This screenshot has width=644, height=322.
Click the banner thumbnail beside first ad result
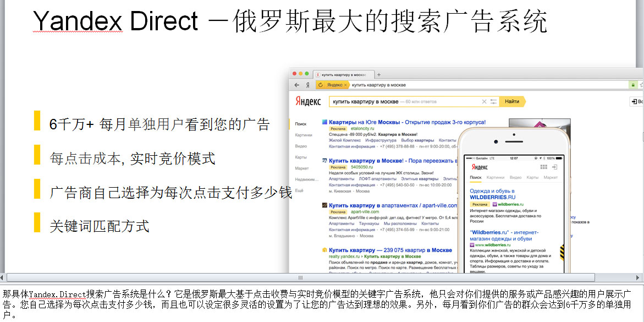(x=540, y=123)
